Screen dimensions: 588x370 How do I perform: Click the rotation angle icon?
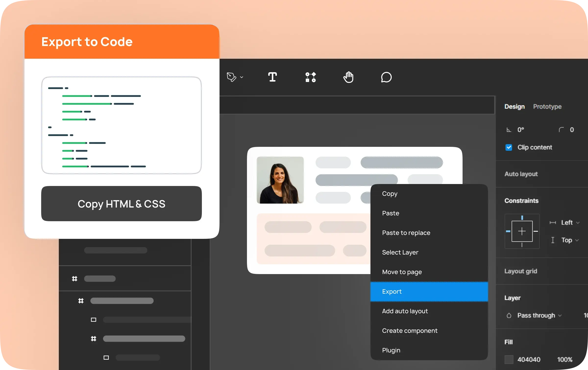509,130
